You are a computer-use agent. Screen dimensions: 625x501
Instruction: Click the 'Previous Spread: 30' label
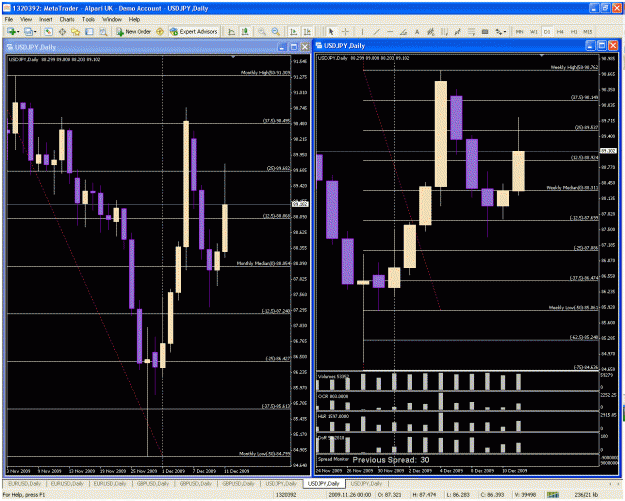[x=391, y=460]
